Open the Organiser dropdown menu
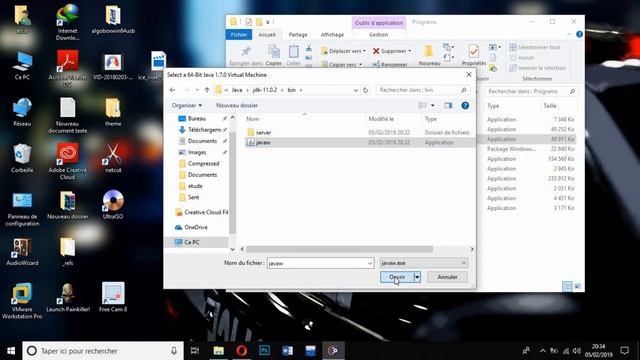Image resolution: width=640 pixels, height=360 pixels. [187, 105]
